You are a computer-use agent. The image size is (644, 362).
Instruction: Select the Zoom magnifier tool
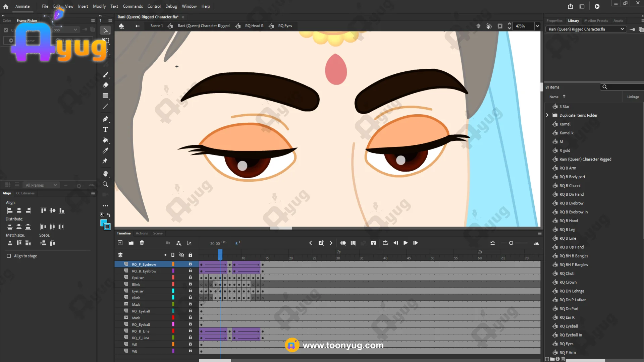105,184
